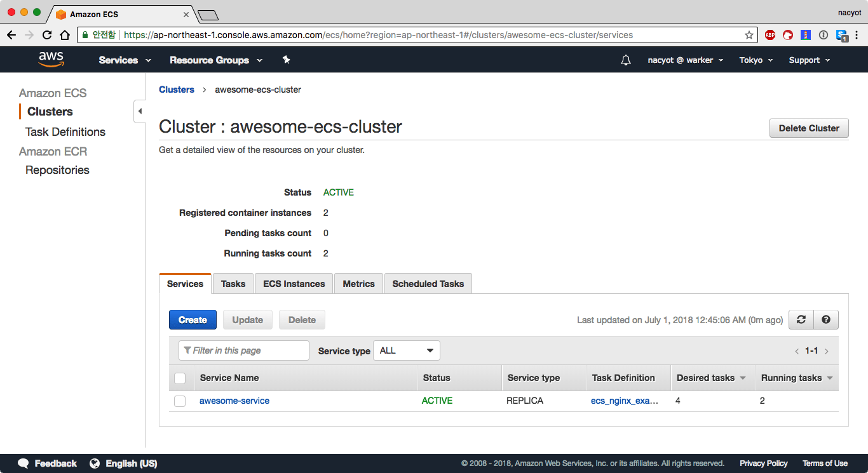Open the notifications bell icon
The image size is (868, 473).
tap(626, 60)
